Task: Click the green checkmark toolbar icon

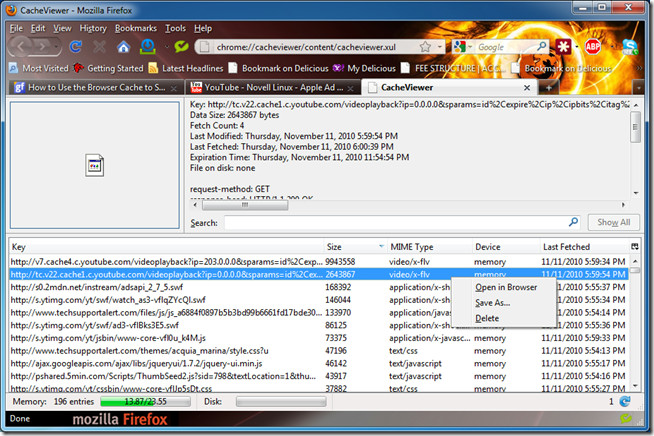Action: 181,46
